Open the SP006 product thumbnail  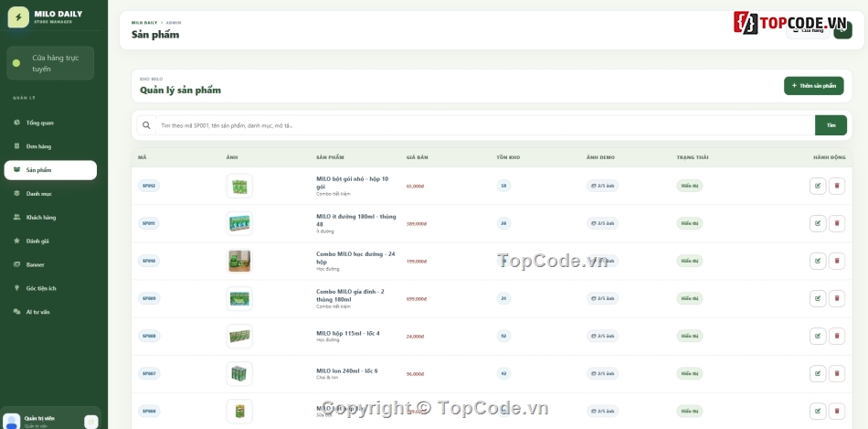pyautogui.click(x=239, y=412)
